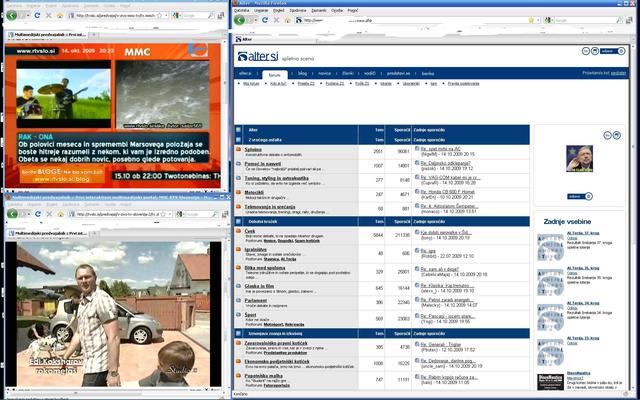
Task: Open the Splošno forum
Action: coord(253,149)
